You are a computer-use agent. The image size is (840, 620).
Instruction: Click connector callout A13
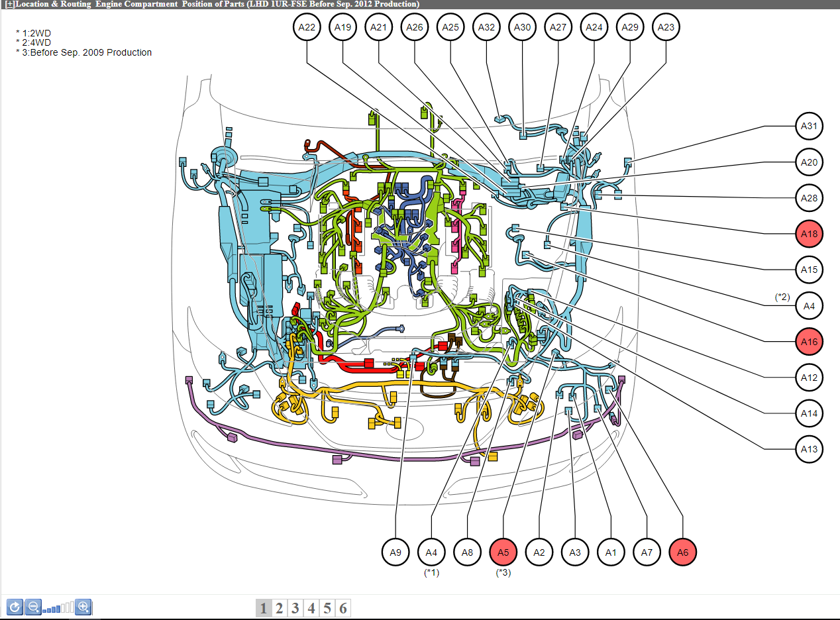point(809,450)
